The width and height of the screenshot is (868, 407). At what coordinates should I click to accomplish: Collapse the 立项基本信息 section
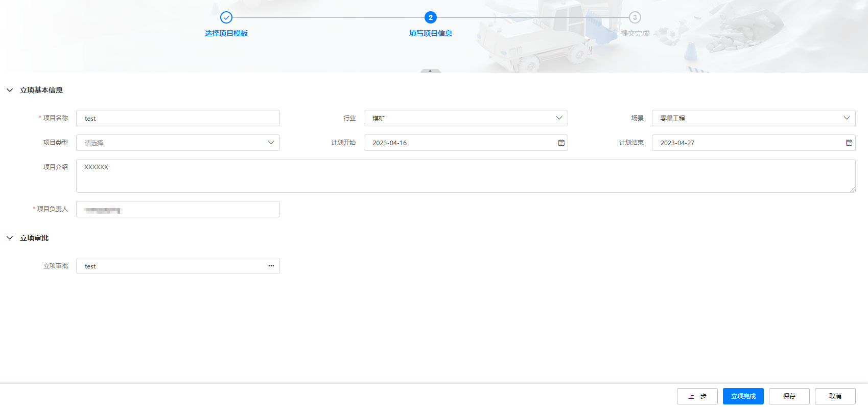tap(10, 90)
